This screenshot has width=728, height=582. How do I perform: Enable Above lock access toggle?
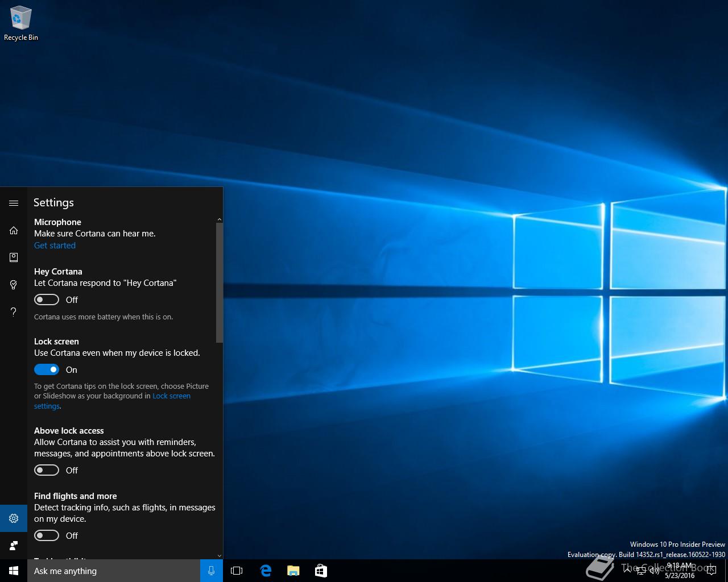pyautogui.click(x=47, y=470)
